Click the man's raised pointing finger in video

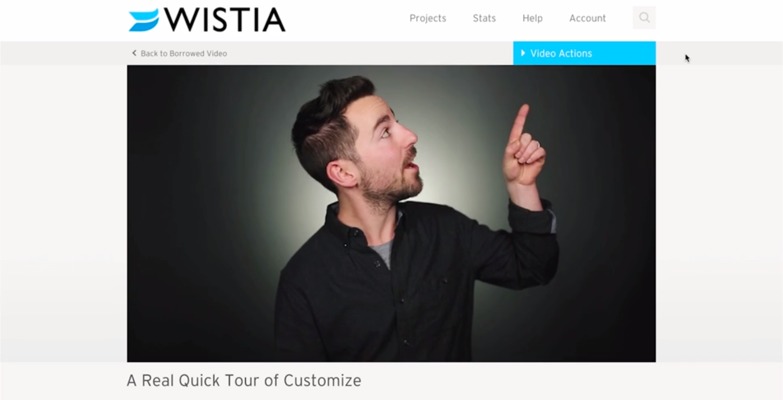click(519, 123)
